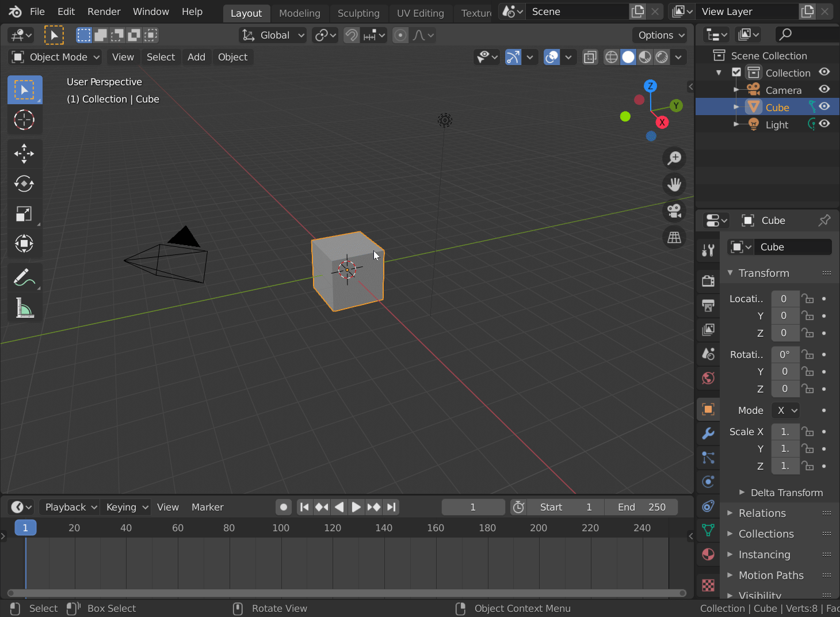Toggle visibility of the Camera object
Screen dimensions: 840x617
(824, 89)
